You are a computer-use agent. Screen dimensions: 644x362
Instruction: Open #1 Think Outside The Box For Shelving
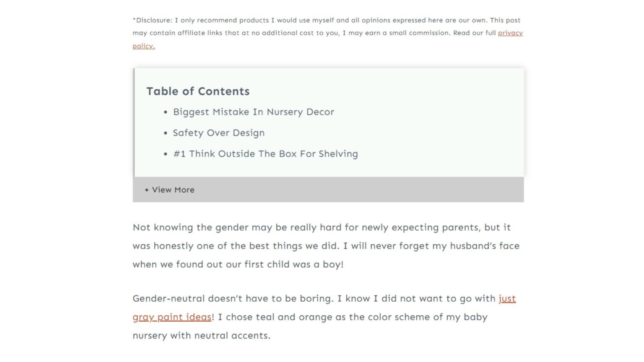[x=265, y=154]
